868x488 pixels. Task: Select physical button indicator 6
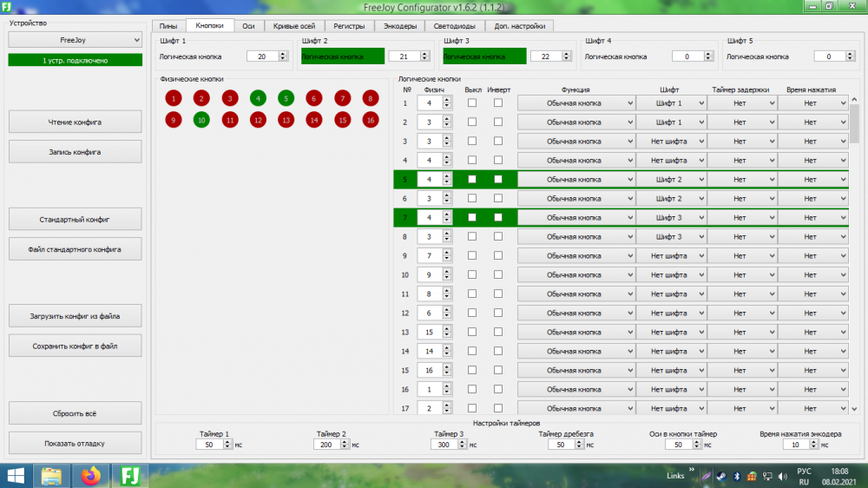click(x=314, y=99)
